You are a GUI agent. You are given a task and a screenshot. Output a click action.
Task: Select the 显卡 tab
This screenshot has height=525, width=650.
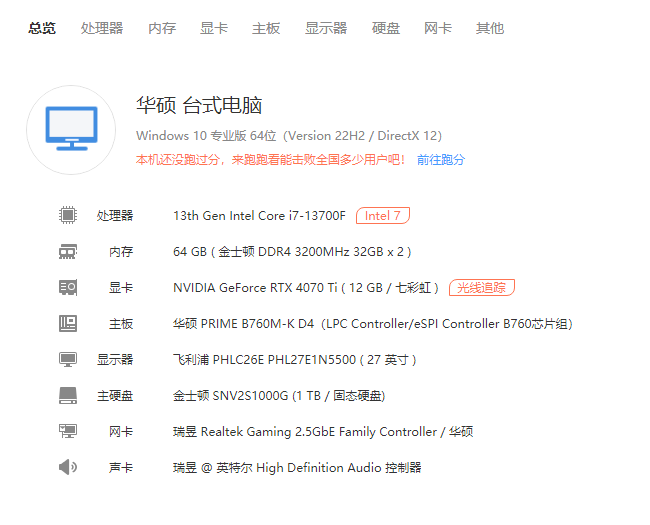click(214, 28)
